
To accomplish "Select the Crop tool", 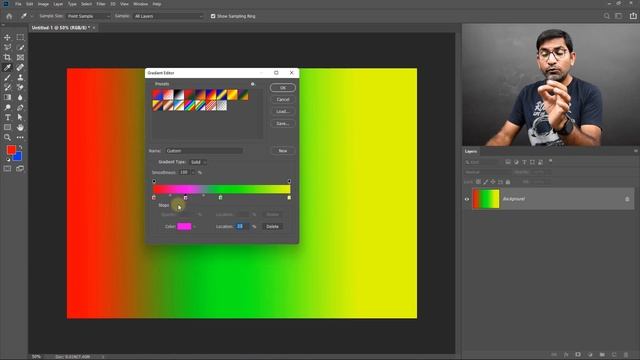I will click(7, 58).
